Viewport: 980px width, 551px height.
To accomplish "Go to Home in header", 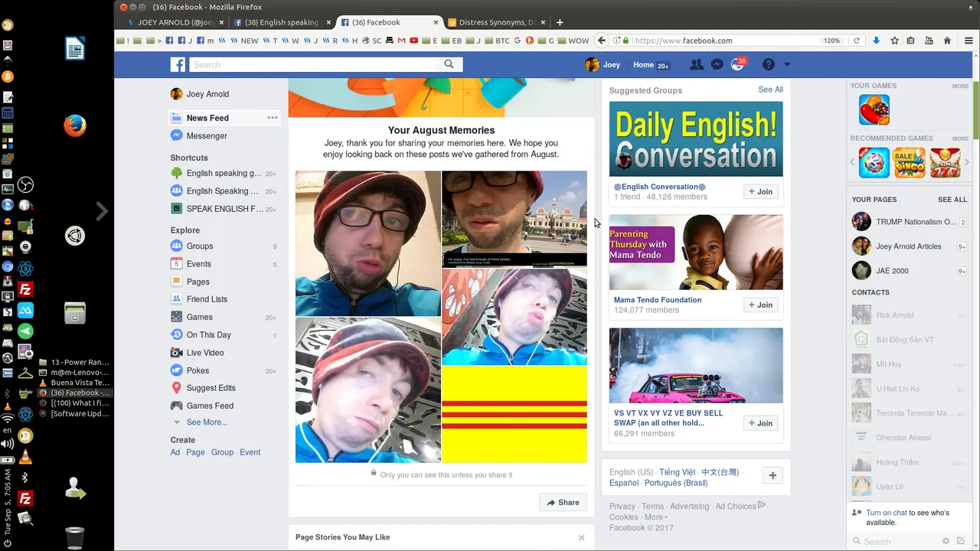I will tap(643, 65).
